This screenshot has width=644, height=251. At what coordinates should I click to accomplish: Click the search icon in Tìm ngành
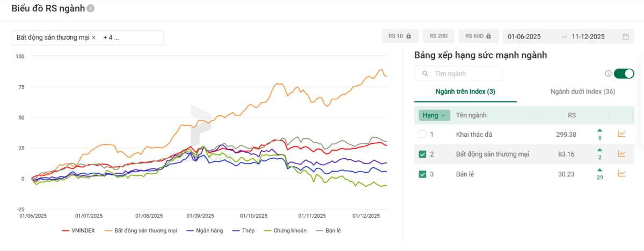click(x=426, y=73)
